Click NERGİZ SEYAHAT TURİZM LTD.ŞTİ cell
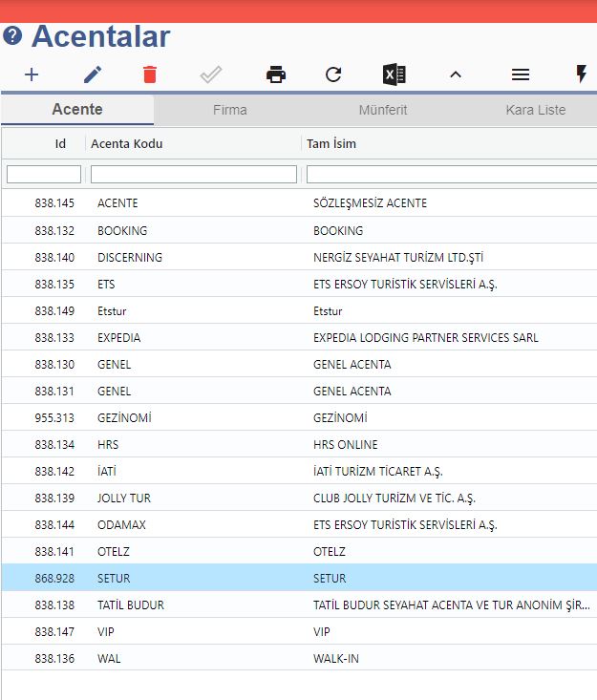The height and width of the screenshot is (700, 597). [x=398, y=258]
